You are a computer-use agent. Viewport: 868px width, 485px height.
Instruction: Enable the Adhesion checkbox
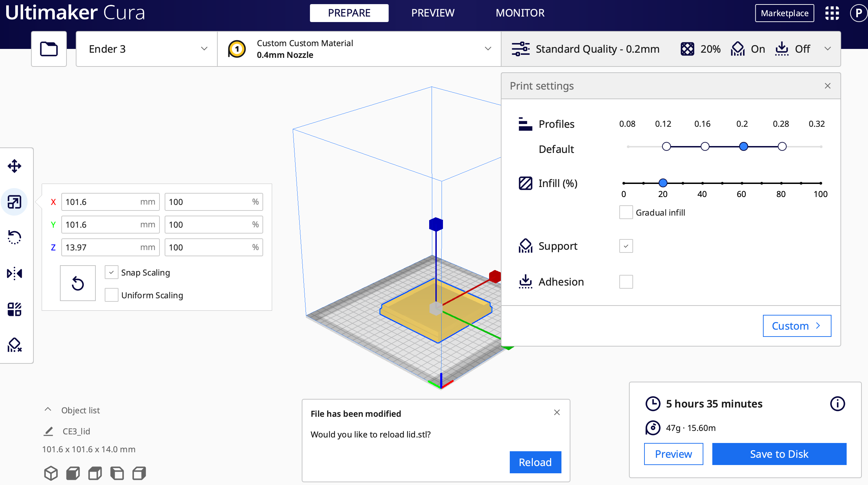pyautogui.click(x=626, y=282)
